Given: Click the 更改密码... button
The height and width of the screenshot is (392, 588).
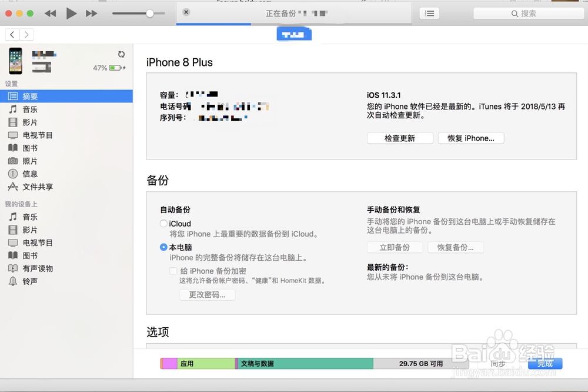Looking at the screenshot, I should tap(208, 295).
